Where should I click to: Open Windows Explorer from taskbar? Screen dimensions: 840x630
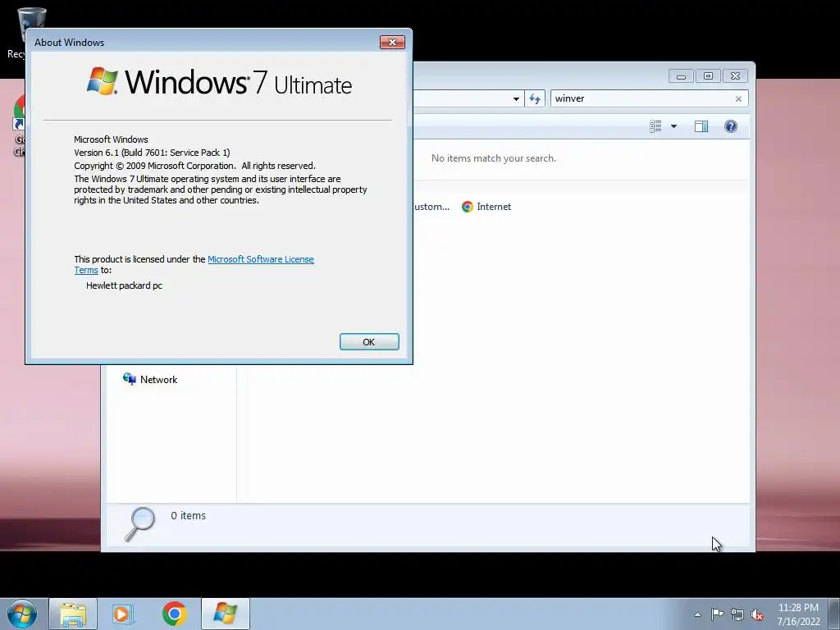click(73, 614)
